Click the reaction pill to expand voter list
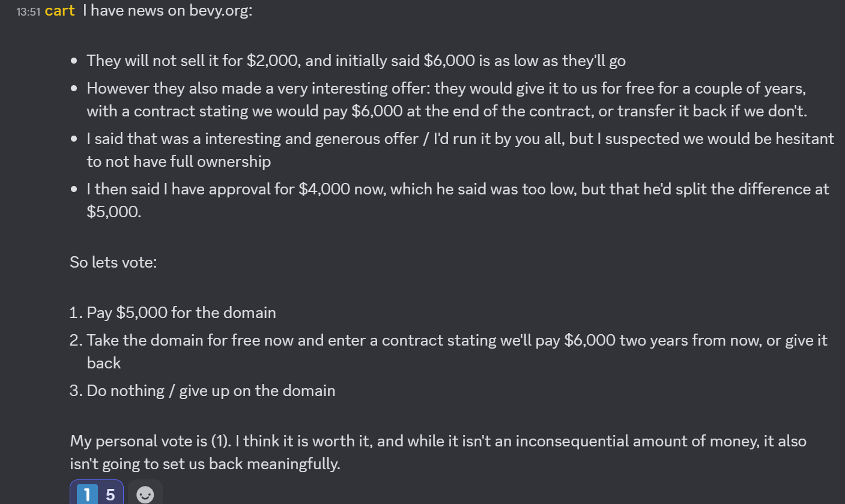This screenshot has height=504, width=845. [x=96, y=493]
